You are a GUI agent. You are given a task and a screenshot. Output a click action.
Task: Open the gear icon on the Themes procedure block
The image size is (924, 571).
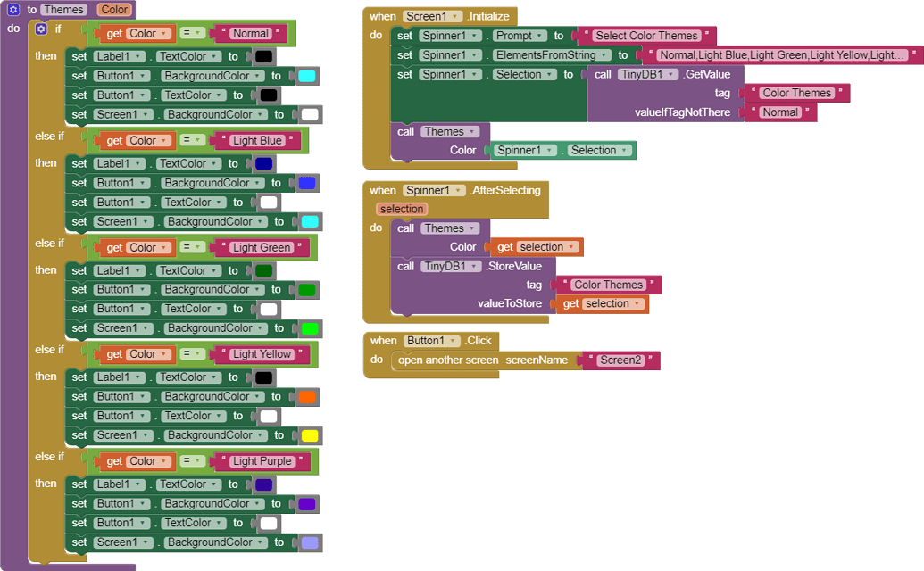(x=13, y=9)
